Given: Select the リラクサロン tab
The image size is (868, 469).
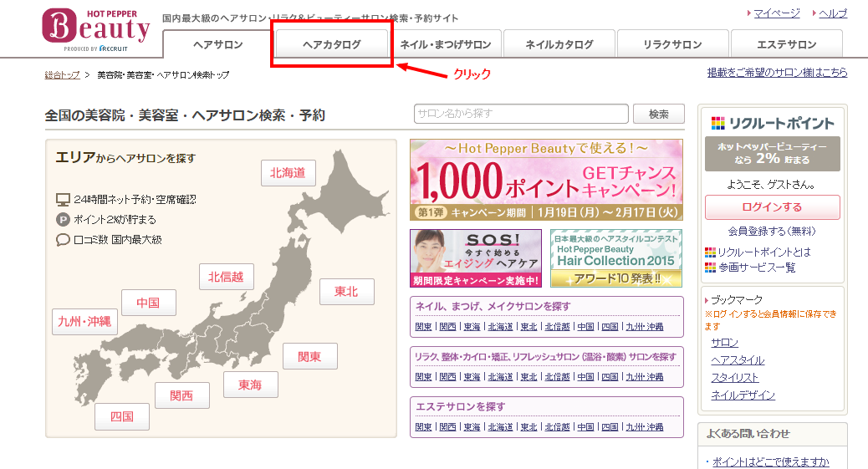Looking at the screenshot, I should pyautogui.click(x=672, y=45).
